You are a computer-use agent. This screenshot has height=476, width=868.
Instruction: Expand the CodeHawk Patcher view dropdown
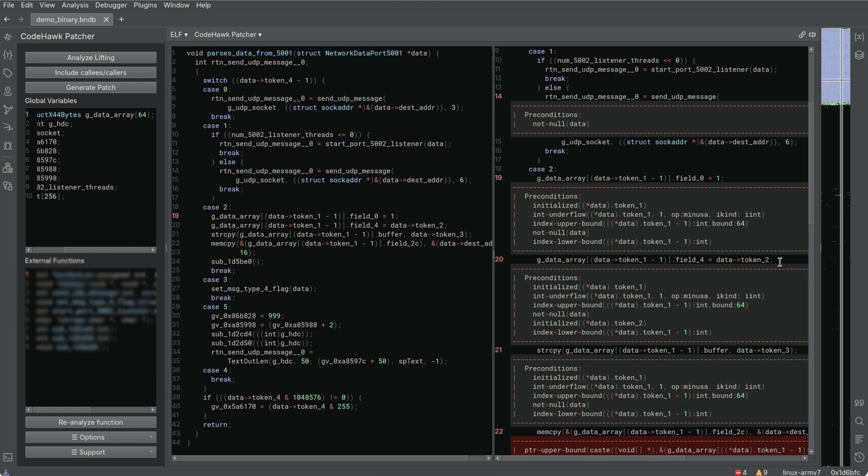[x=228, y=35]
